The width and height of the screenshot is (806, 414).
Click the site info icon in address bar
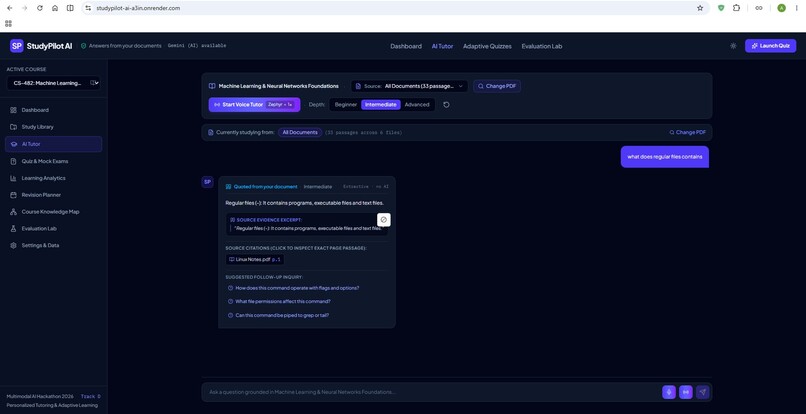(x=88, y=8)
